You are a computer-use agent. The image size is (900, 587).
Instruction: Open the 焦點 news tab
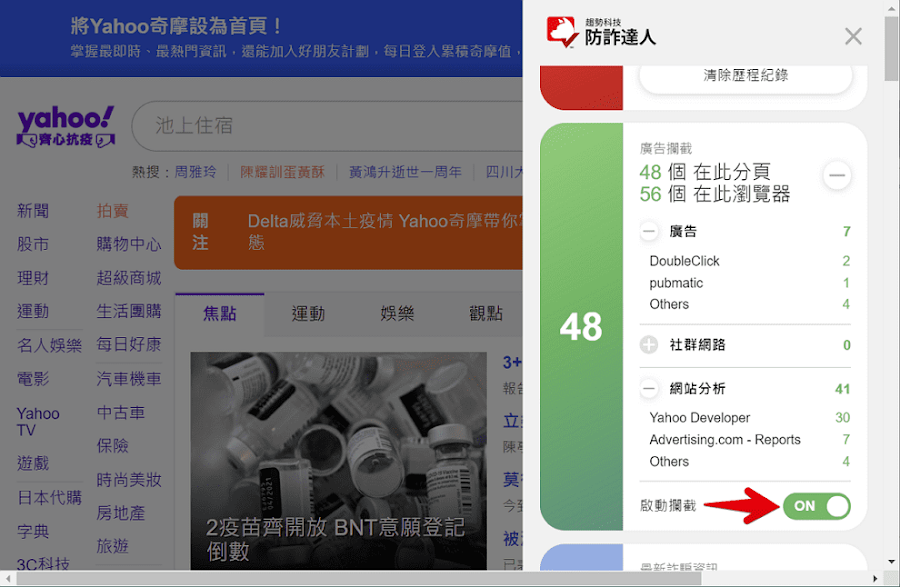click(x=220, y=313)
